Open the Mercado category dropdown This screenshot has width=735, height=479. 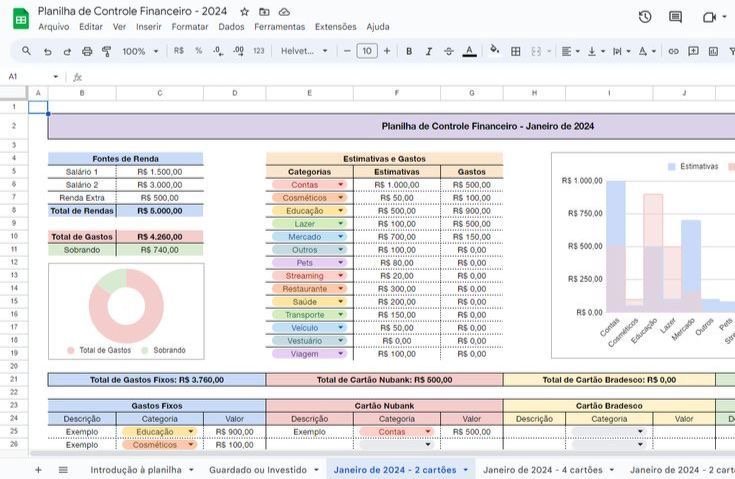[x=341, y=237]
